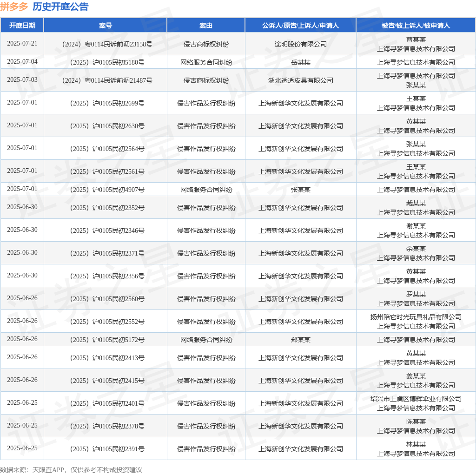
Task: Click the 公诉人/原告/上诉人/申请人 column header
Action: (301, 26)
